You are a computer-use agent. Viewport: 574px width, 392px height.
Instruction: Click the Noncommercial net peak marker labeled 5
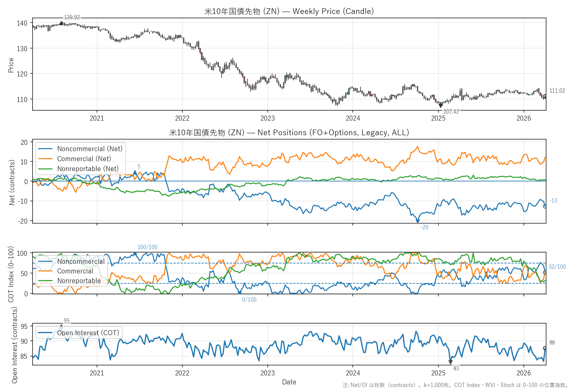pos(135,172)
